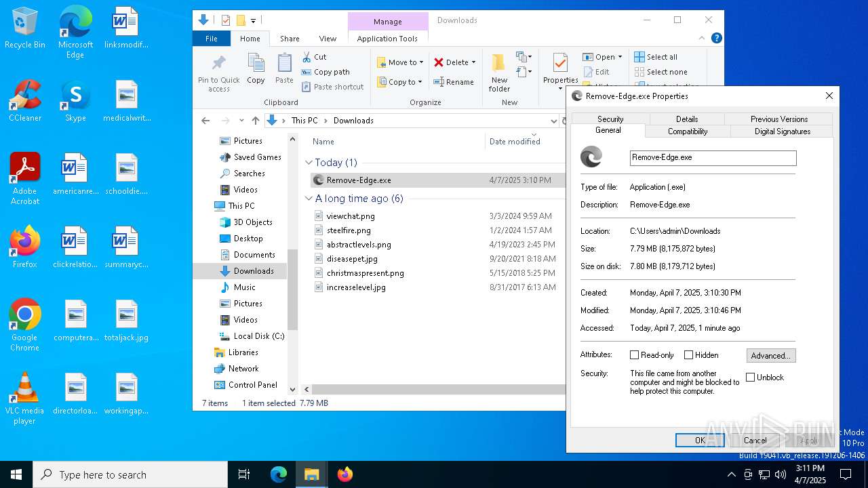Click the Advanced... button
Screen dimensions: 868x488
771,355
